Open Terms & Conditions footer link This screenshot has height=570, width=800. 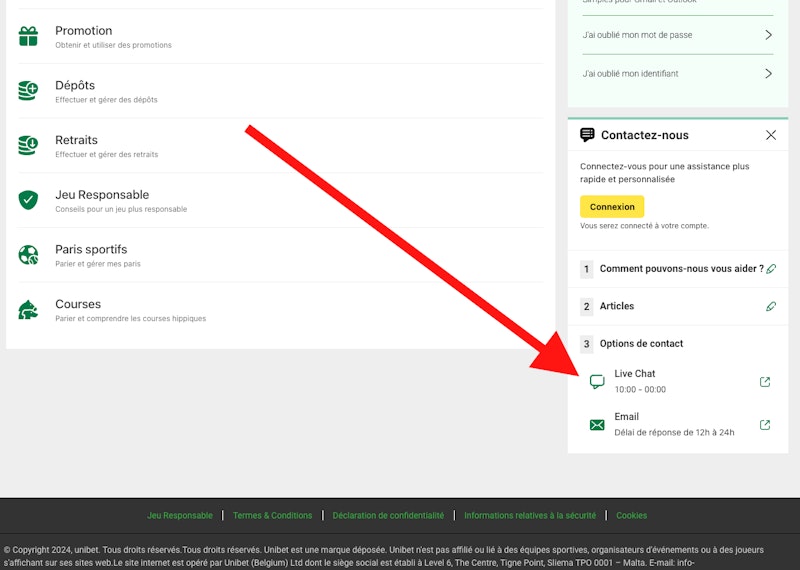click(x=272, y=515)
